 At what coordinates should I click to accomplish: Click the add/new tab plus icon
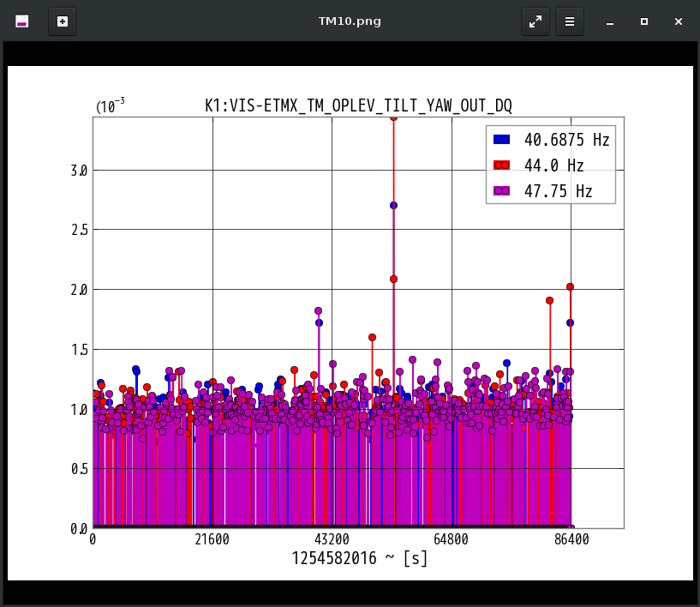click(63, 21)
